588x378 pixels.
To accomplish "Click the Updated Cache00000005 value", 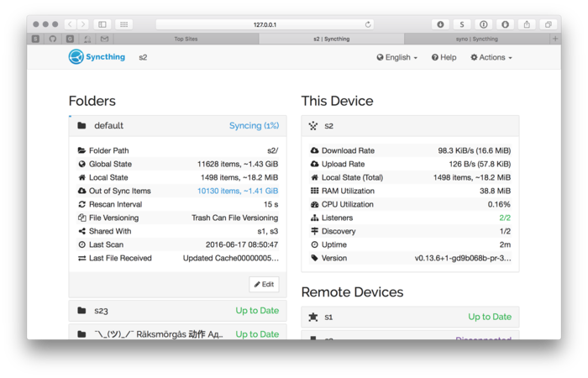I will (x=231, y=258).
